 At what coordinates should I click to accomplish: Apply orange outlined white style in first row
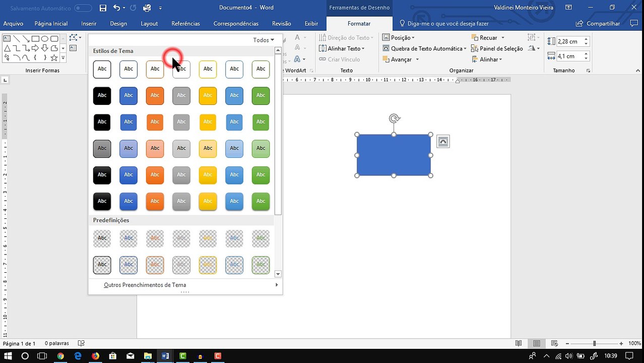coord(155,69)
